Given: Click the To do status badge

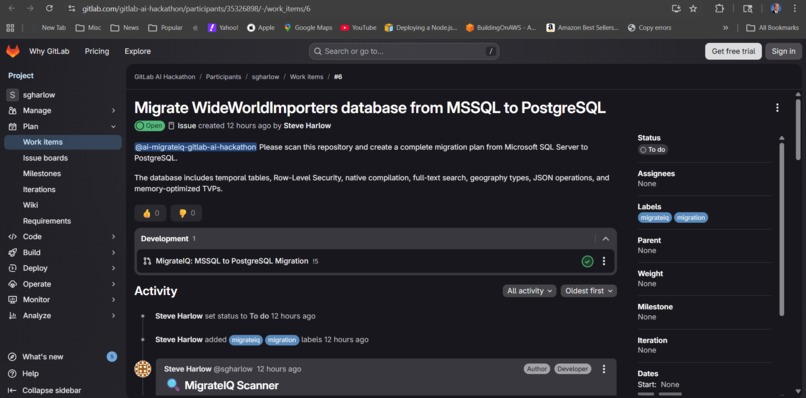Looking at the screenshot, I should tap(653, 150).
